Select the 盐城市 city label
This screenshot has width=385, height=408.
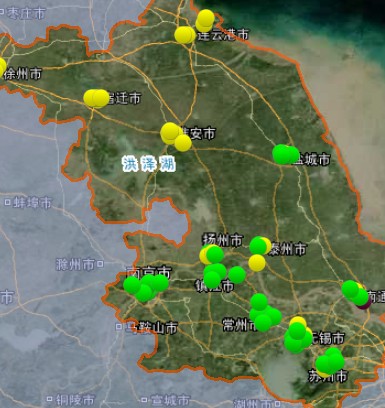(x=312, y=159)
